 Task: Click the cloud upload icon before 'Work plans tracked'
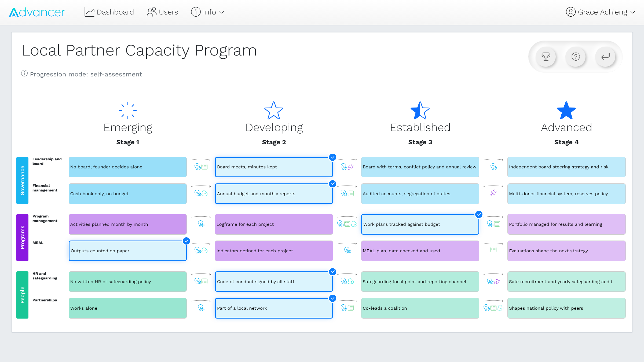click(x=354, y=224)
